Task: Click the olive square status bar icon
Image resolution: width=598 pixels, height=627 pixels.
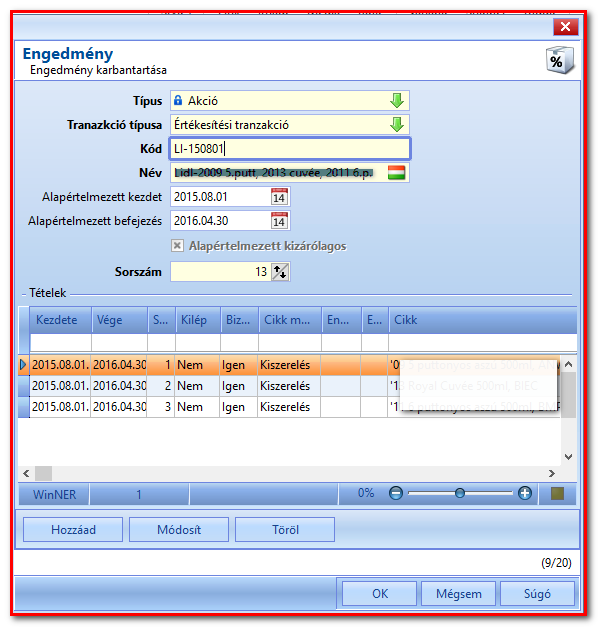Action: click(x=557, y=494)
